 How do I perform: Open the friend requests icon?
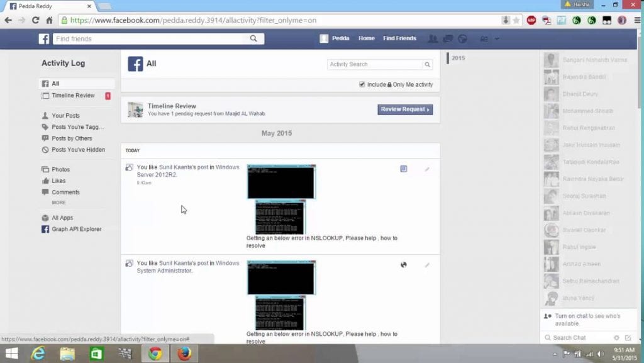tap(433, 39)
